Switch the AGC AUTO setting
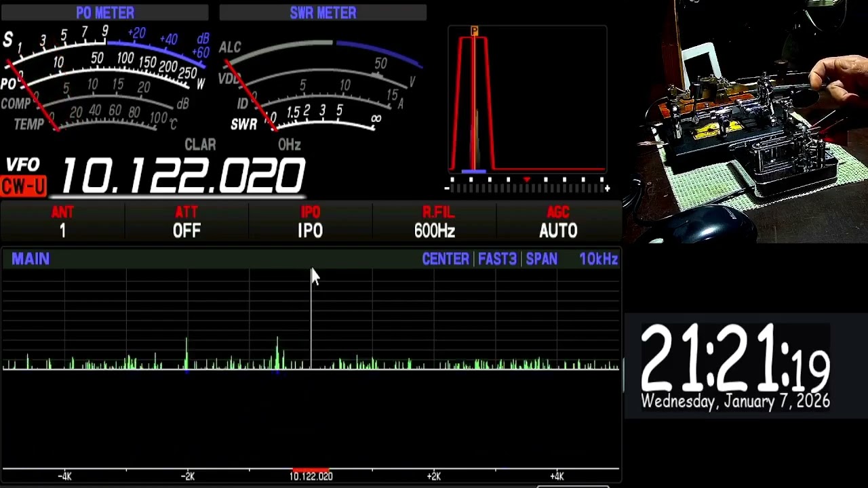The width and height of the screenshot is (868, 488). point(558,222)
